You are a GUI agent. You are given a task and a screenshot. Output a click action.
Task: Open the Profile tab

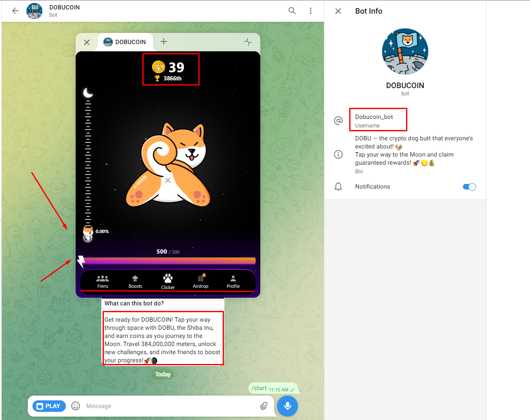pyautogui.click(x=233, y=281)
